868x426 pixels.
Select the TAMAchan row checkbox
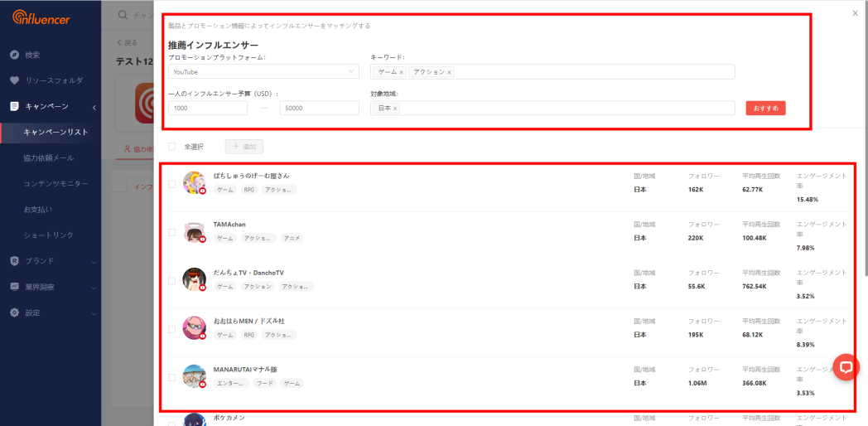pyautogui.click(x=171, y=232)
